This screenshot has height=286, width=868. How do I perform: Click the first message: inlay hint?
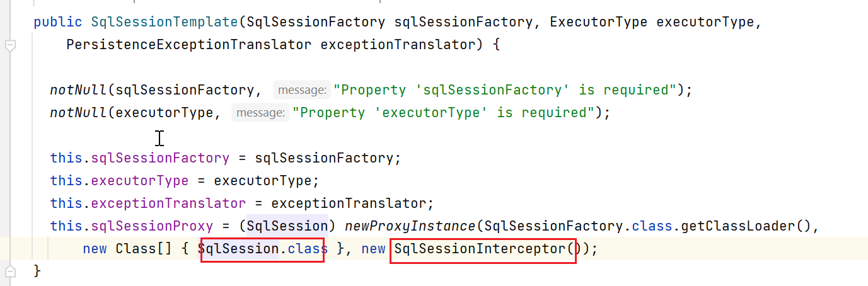coord(302,91)
